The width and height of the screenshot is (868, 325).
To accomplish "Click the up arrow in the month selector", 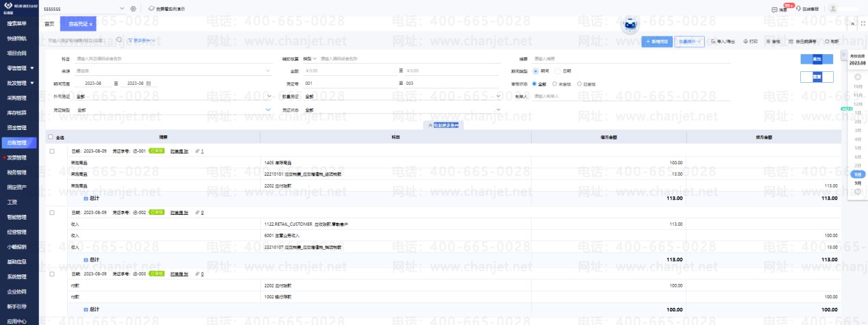I will pyautogui.click(x=858, y=77).
